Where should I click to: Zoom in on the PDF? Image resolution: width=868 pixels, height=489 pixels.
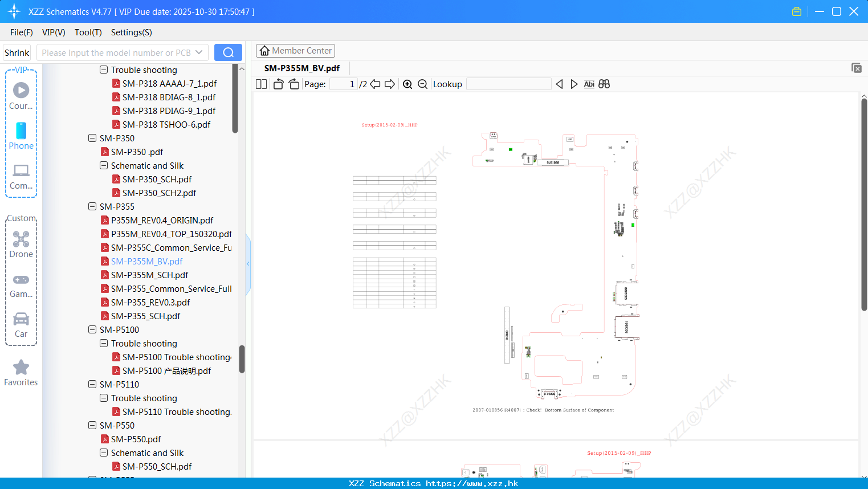pos(407,84)
